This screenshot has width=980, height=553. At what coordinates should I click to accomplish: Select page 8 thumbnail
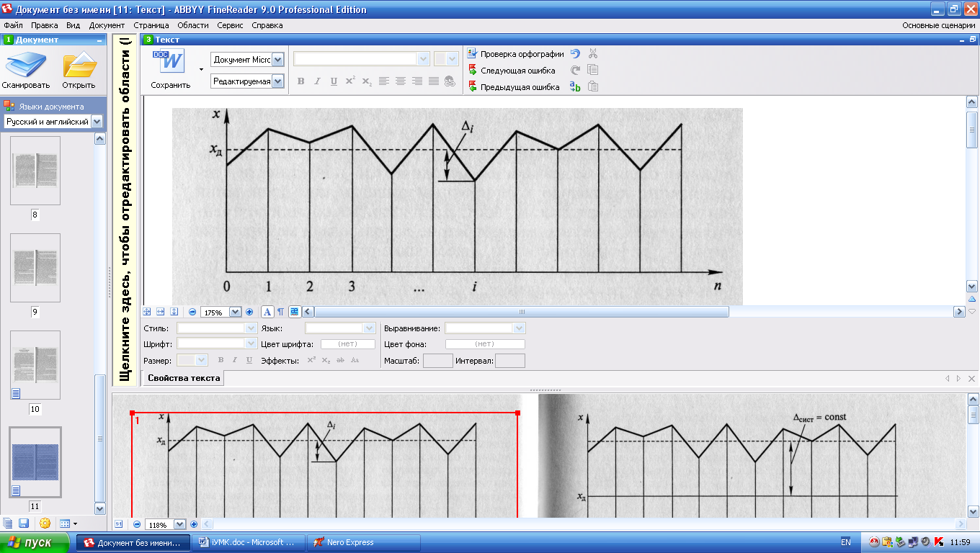[35, 171]
